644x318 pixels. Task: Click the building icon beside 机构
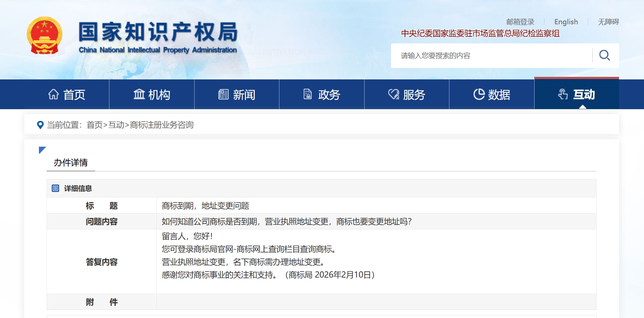[139, 94]
